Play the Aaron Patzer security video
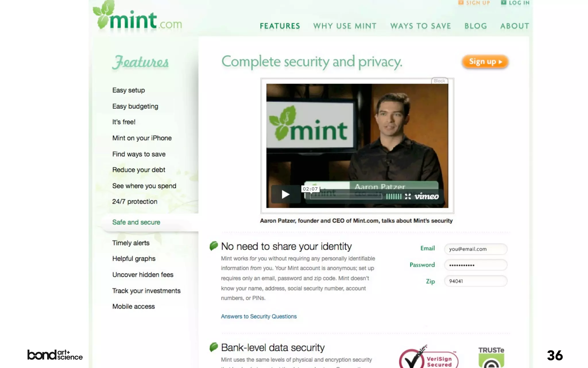 tap(286, 195)
